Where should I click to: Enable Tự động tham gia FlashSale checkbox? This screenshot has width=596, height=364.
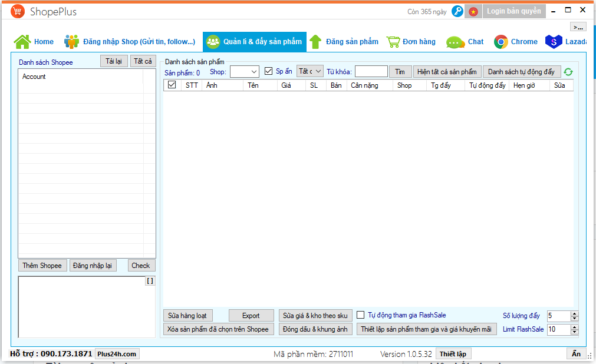pos(361,315)
